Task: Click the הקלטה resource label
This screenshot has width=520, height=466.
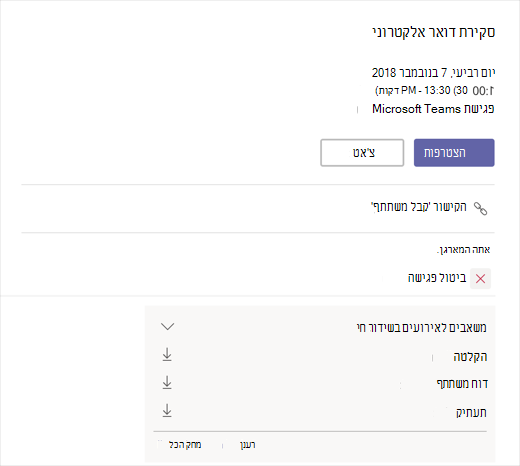Action: coord(470,357)
